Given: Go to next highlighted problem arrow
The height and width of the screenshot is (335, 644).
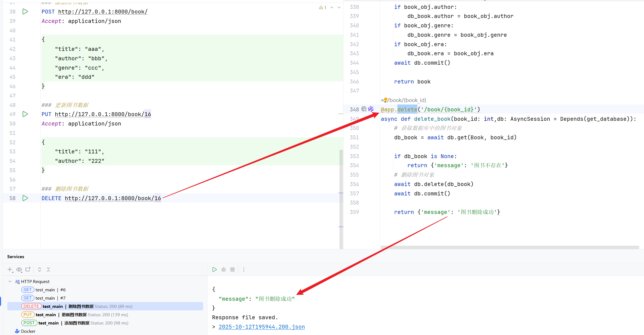Looking at the screenshot, I should pos(339,7).
